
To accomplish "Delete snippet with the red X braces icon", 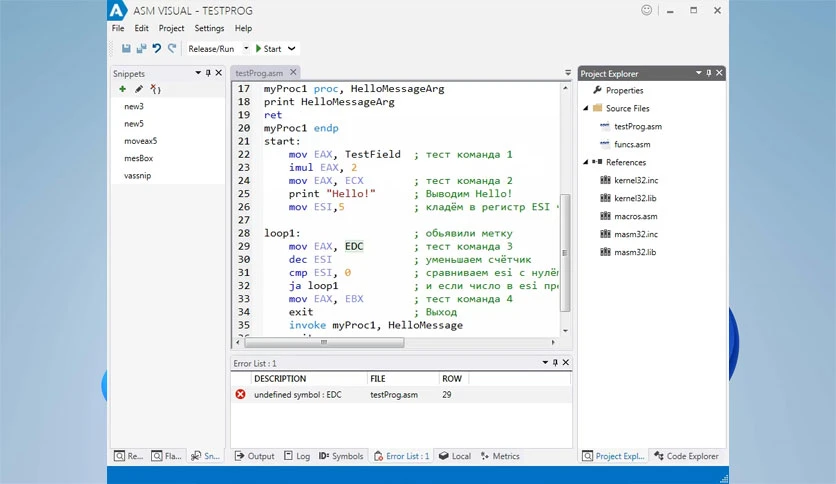I will (x=155, y=89).
